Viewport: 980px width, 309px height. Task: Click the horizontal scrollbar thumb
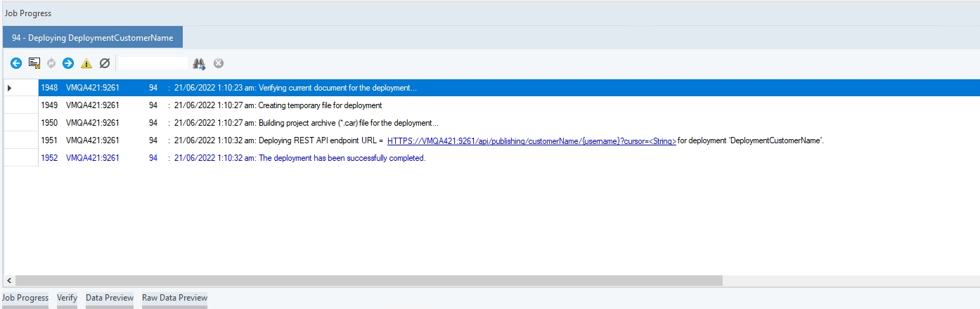366,280
